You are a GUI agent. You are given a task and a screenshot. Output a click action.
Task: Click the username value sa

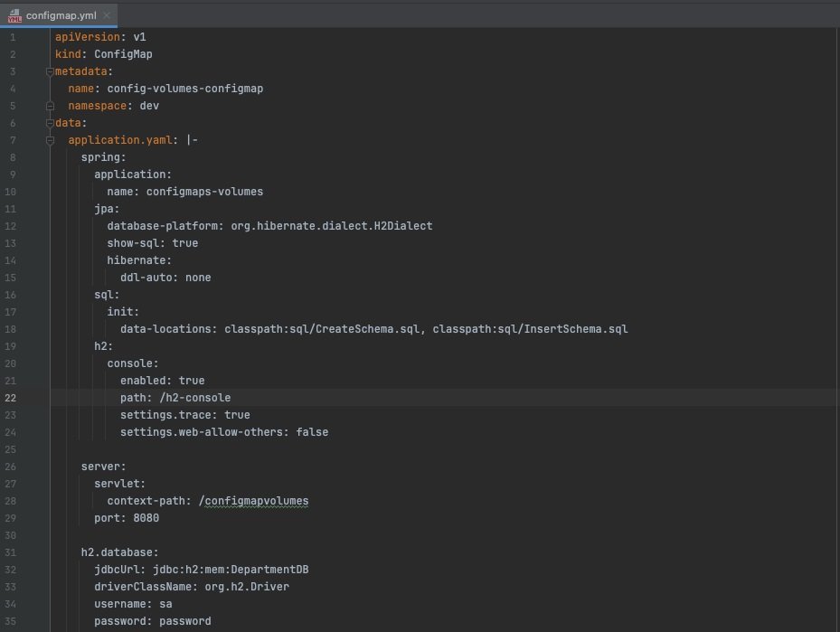[165, 604]
